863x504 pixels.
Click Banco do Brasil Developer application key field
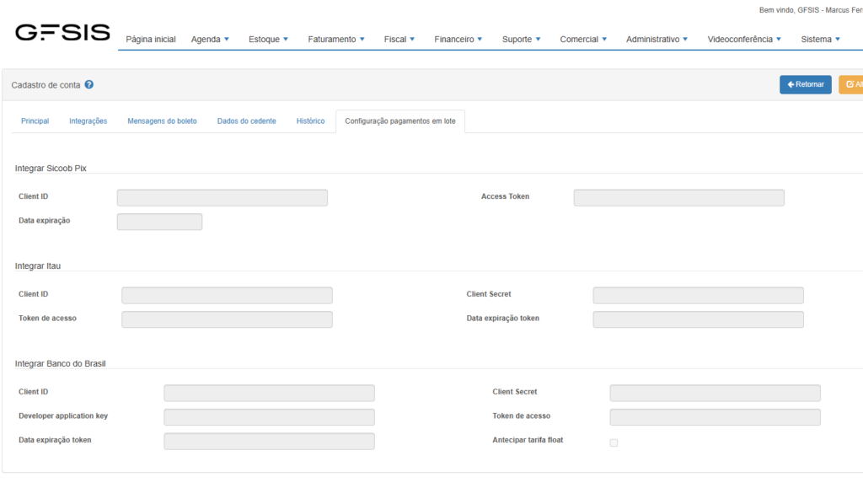[269, 417]
